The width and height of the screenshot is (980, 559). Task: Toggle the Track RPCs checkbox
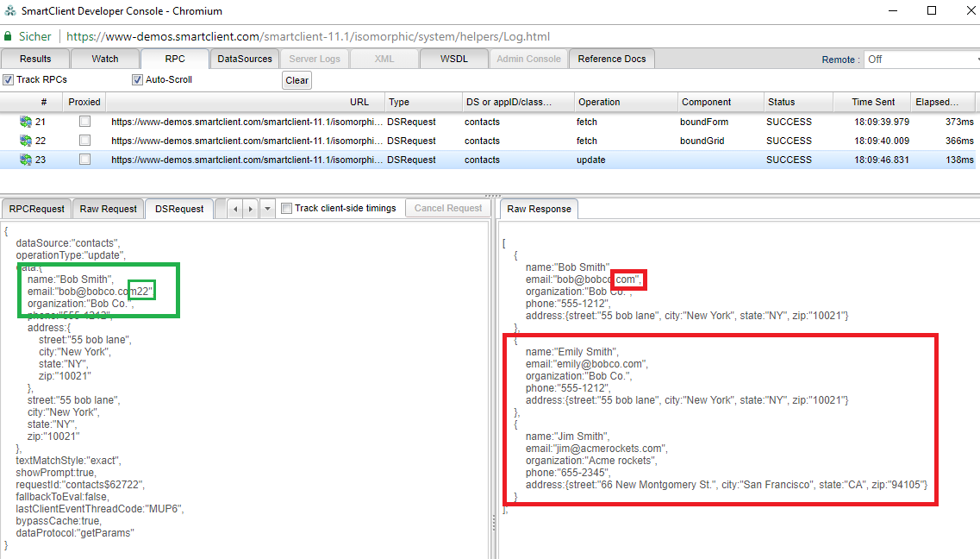tap(8, 79)
